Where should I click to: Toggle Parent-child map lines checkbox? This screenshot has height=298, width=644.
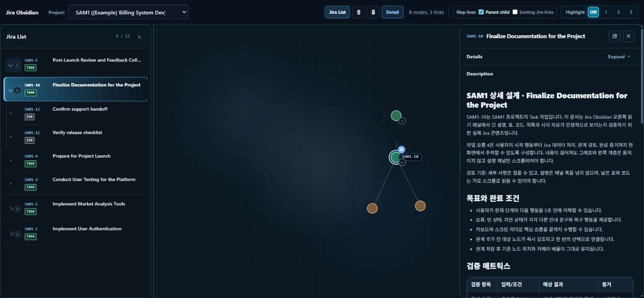481,12
